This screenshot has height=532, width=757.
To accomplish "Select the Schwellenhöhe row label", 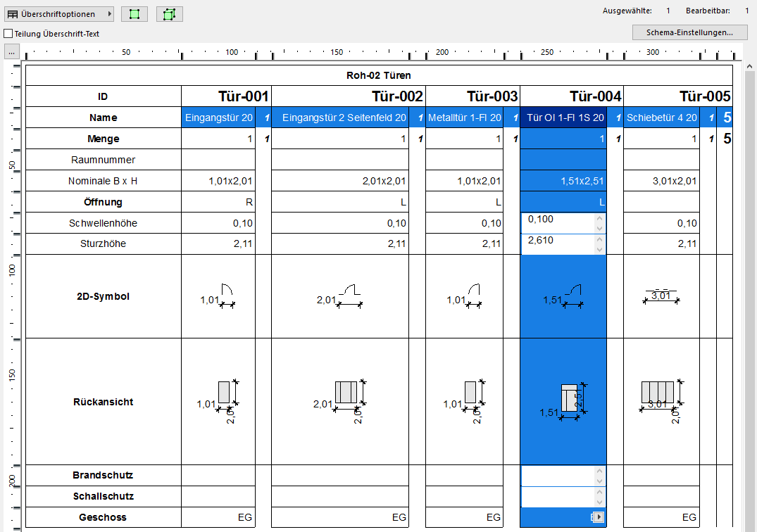I will pyautogui.click(x=104, y=223).
